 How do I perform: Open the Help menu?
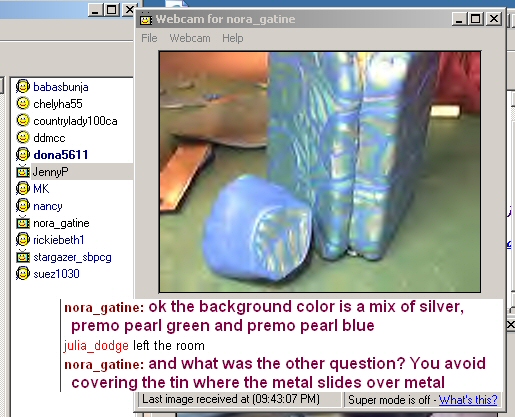(233, 38)
